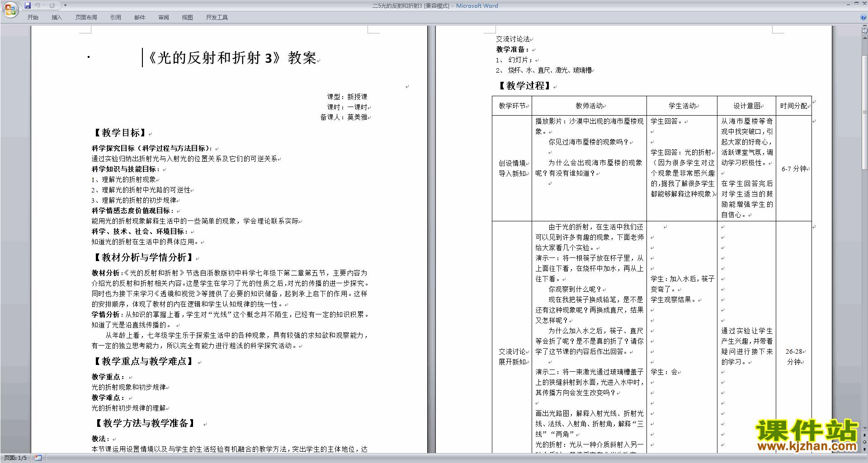868x463 pixels.
Task: Switch to the 页面布局 tab
Action: pos(86,18)
